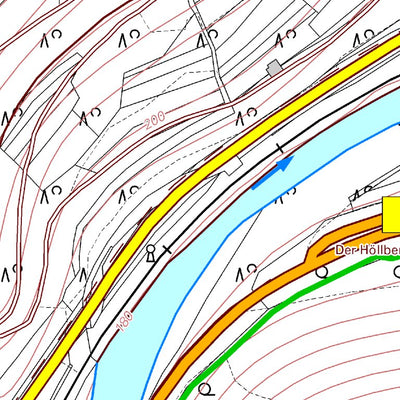Click vineyard symbol between river and orange road
The width and height of the screenshot is (400, 400).
[x=247, y=273]
